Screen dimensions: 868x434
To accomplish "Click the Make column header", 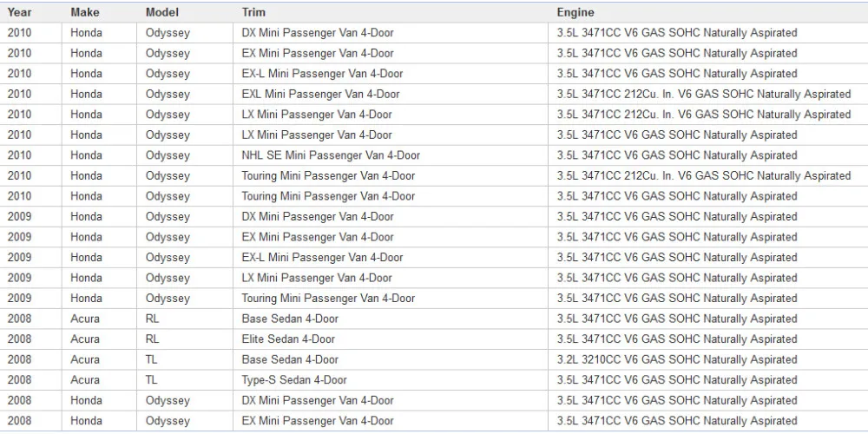I will pos(85,12).
